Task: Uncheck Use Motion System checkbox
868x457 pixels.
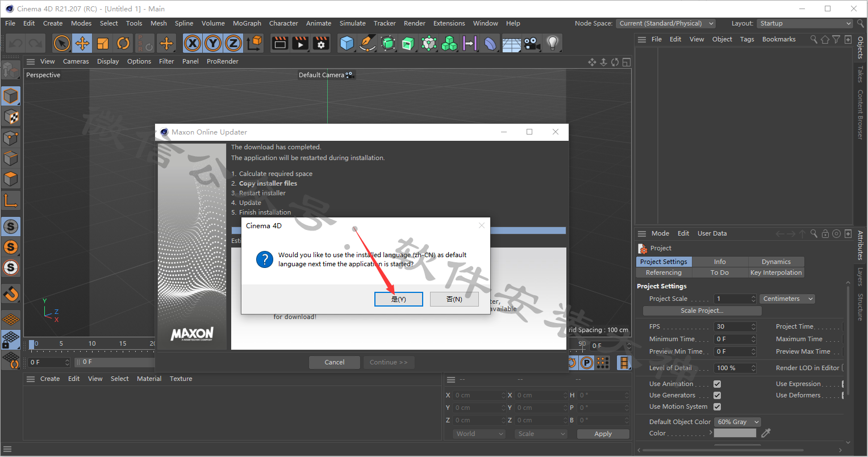Action: click(717, 406)
